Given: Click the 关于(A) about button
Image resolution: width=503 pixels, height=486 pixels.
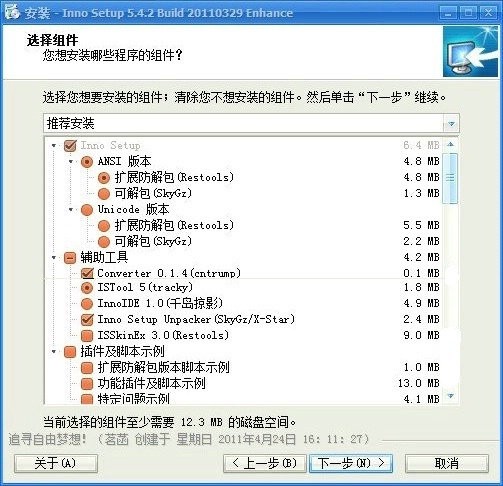Looking at the screenshot, I should pyautogui.click(x=56, y=463).
